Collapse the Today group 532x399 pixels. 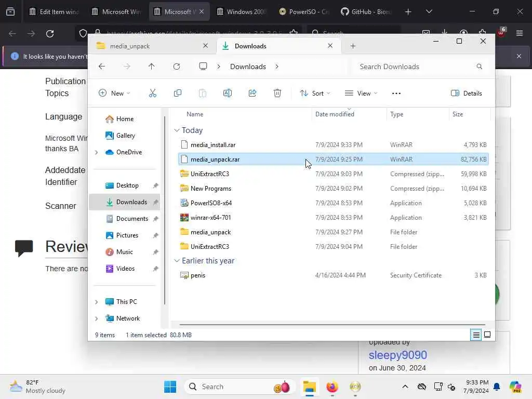pyautogui.click(x=177, y=130)
